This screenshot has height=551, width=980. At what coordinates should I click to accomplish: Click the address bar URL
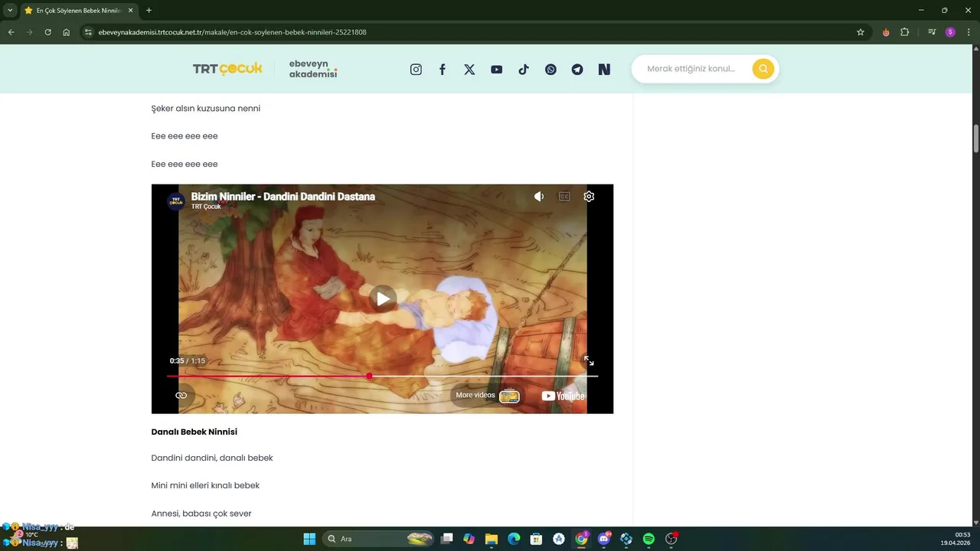[233, 32]
